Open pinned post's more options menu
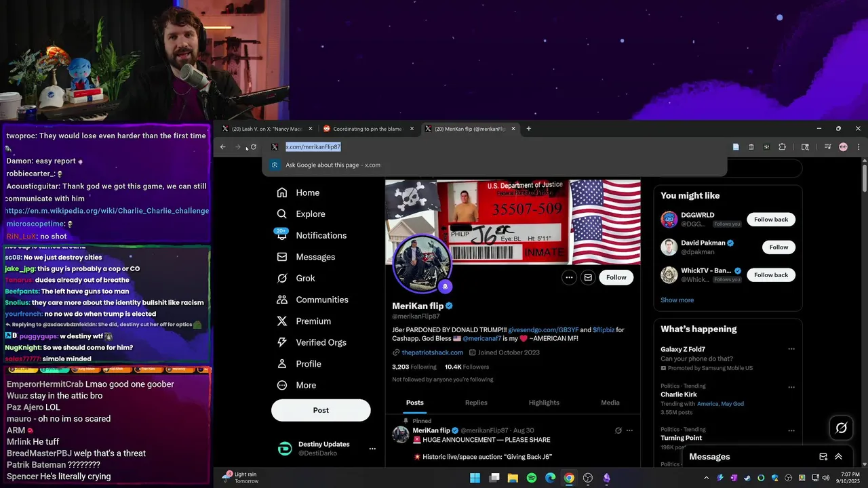This screenshot has height=488, width=868. (629, 430)
